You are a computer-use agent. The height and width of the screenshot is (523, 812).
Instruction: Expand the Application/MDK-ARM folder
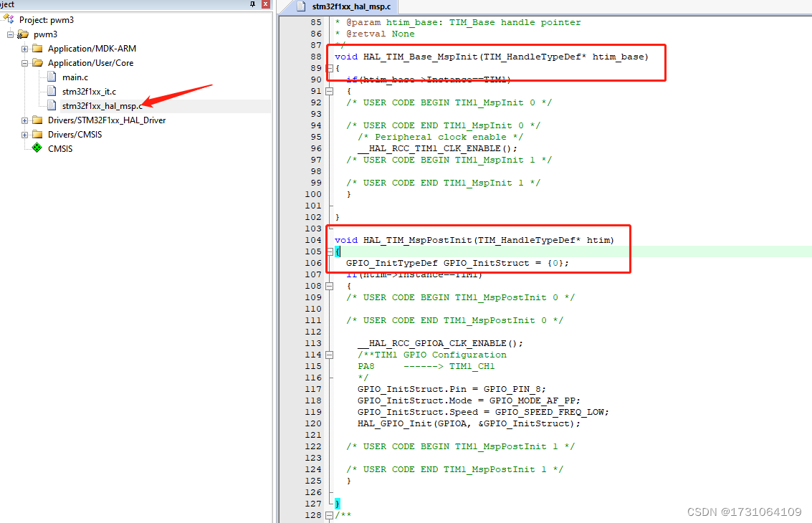[24, 48]
